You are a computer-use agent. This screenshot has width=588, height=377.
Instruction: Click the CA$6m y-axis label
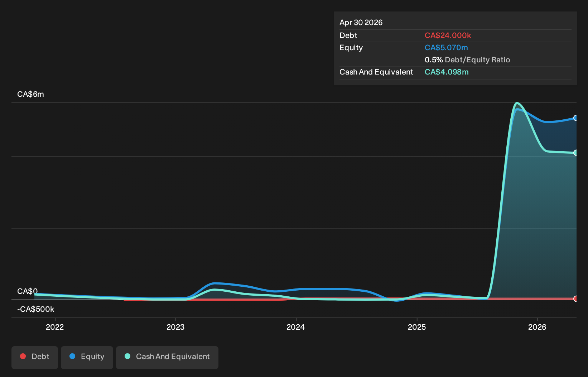(x=30, y=94)
